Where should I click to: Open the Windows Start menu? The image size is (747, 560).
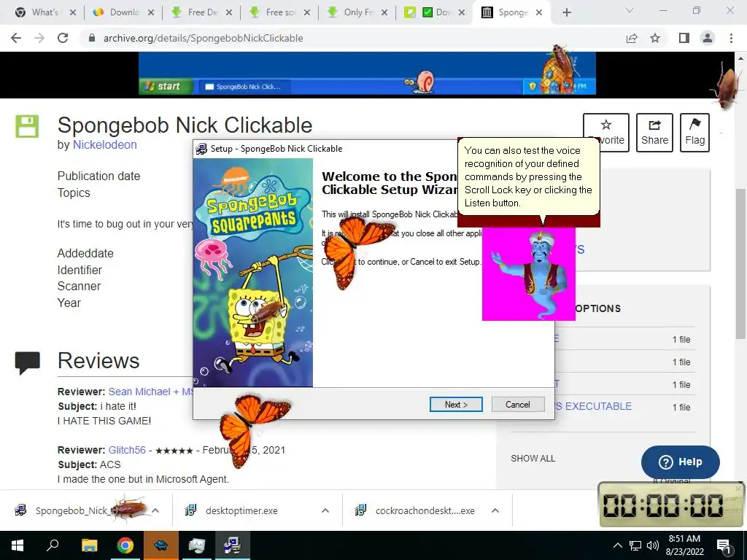point(18,545)
